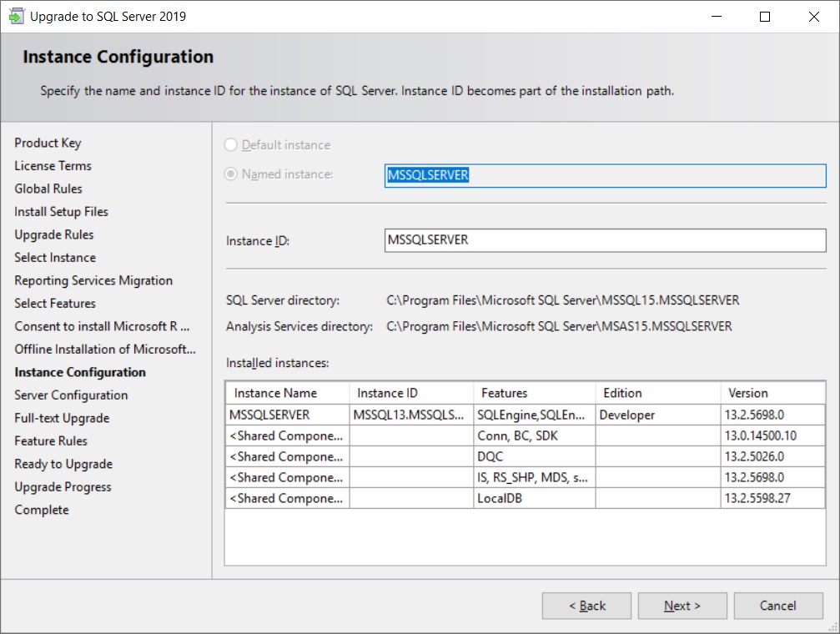Open the Product Key step
The height and width of the screenshot is (634, 840).
[48, 143]
